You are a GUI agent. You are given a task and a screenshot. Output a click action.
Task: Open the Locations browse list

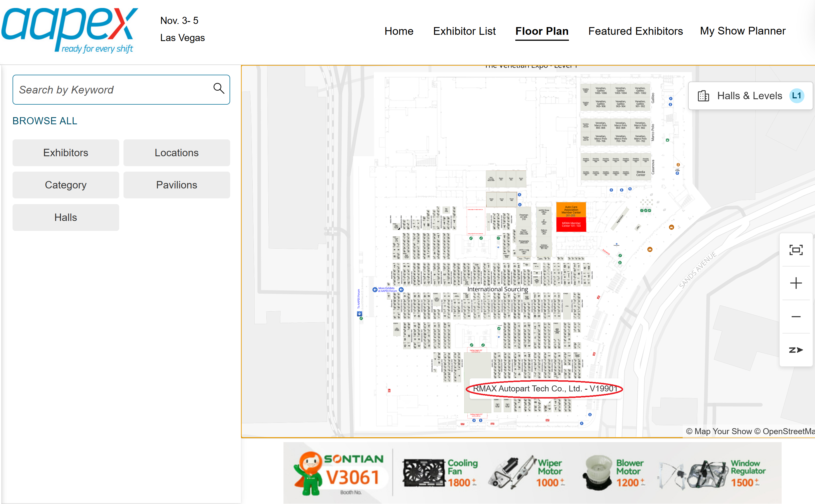pyautogui.click(x=177, y=153)
